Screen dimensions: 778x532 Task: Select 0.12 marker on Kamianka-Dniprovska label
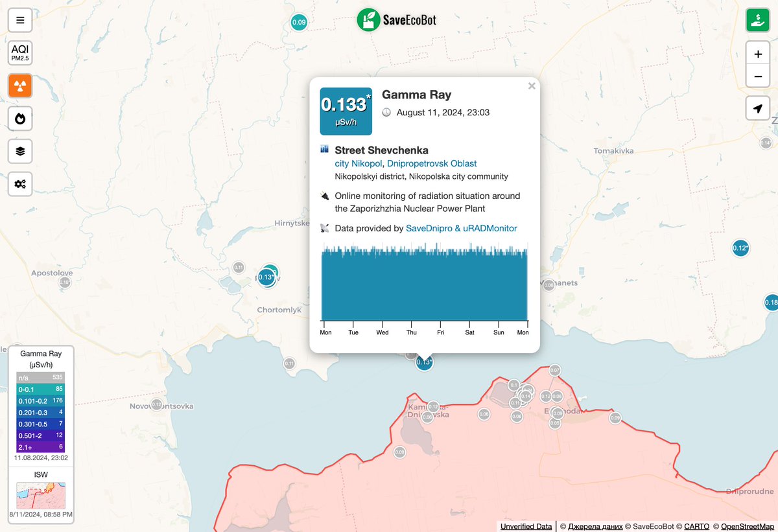click(433, 407)
